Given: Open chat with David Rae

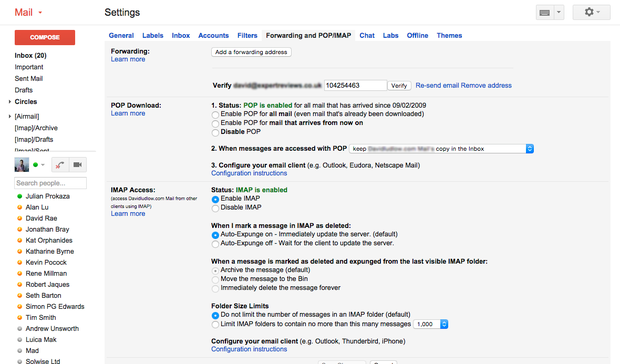Looking at the screenshot, I should click(41, 219).
